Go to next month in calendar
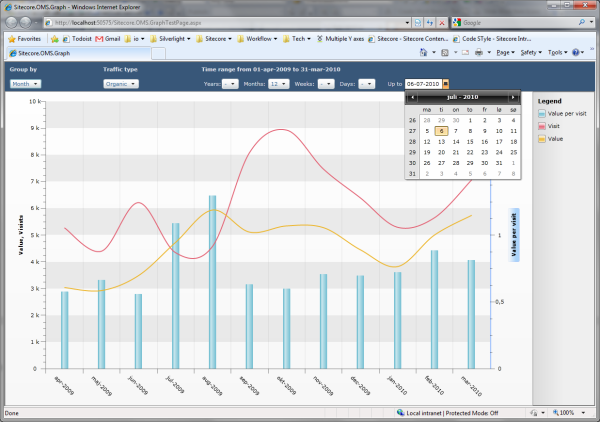The image size is (600, 422). pos(513,97)
